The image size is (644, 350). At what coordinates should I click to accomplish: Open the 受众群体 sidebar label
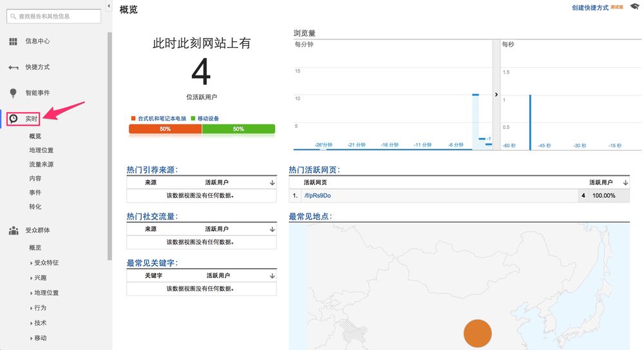37,230
